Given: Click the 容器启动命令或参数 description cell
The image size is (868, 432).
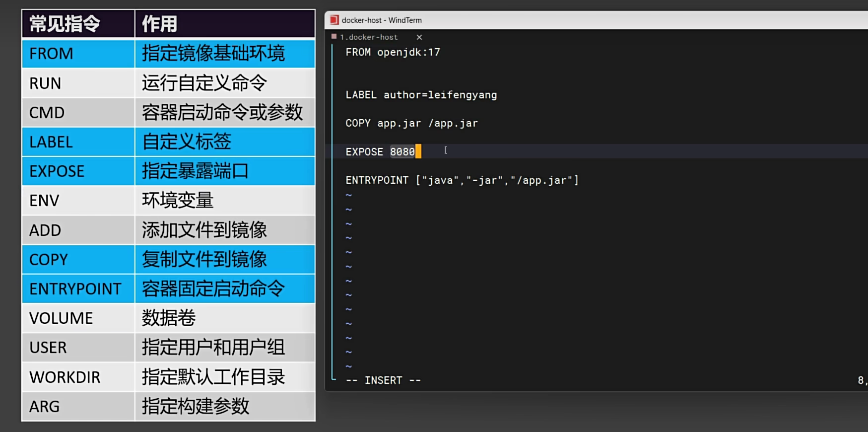Looking at the screenshot, I should [x=225, y=112].
